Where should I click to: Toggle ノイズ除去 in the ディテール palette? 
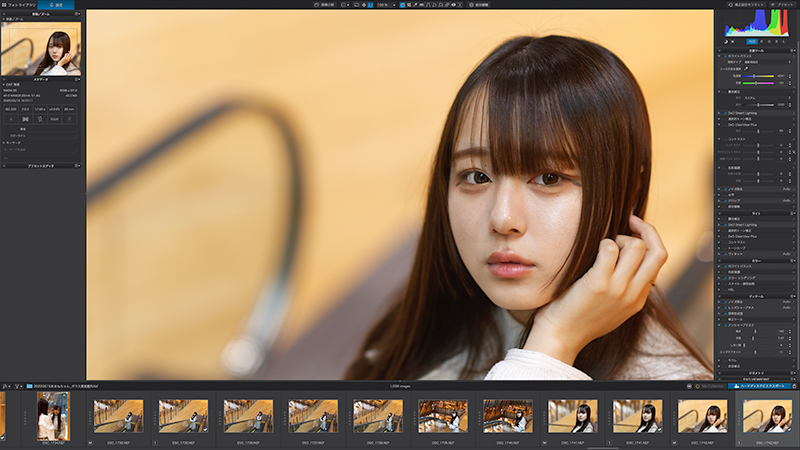coord(726,302)
